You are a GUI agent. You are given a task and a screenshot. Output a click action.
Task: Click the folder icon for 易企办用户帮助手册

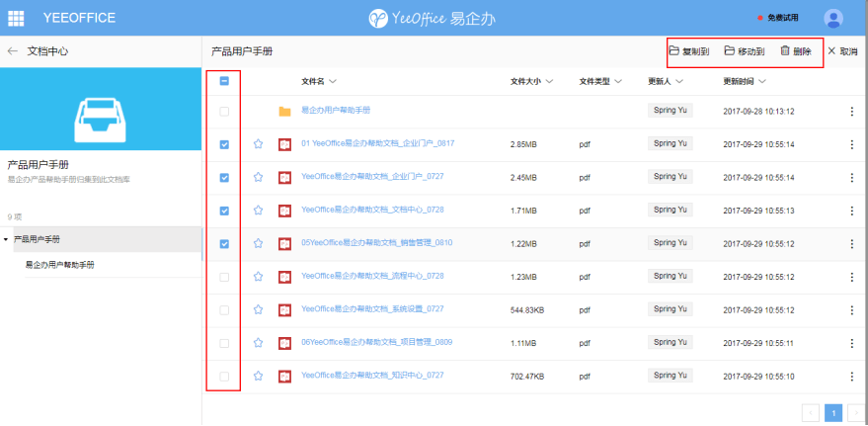(284, 112)
